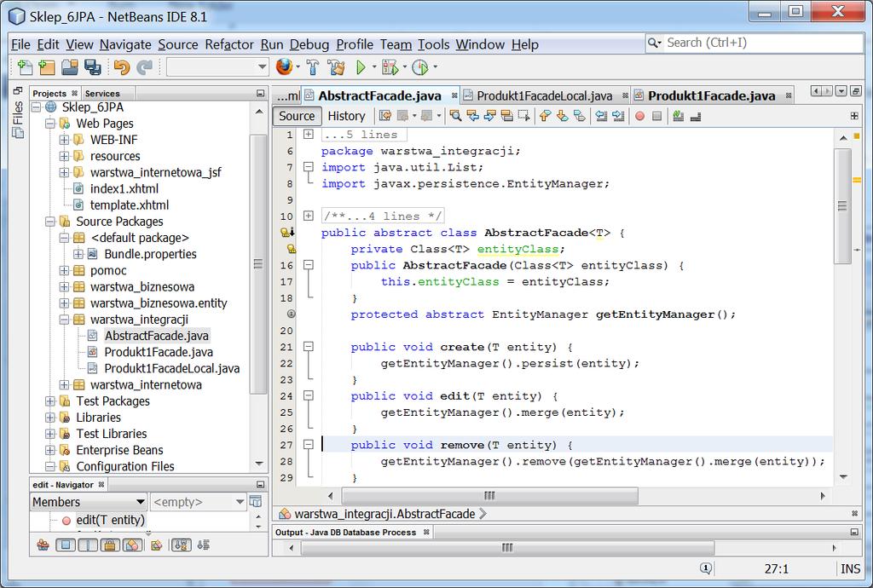Click the Debug Project toolbar icon
873x588 pixels.
tap(390, 67)
